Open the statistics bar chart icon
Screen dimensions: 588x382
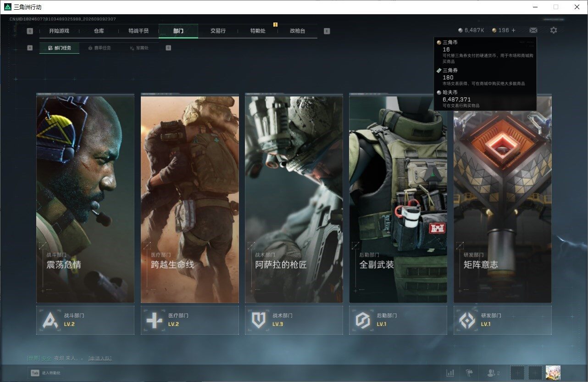450,373
